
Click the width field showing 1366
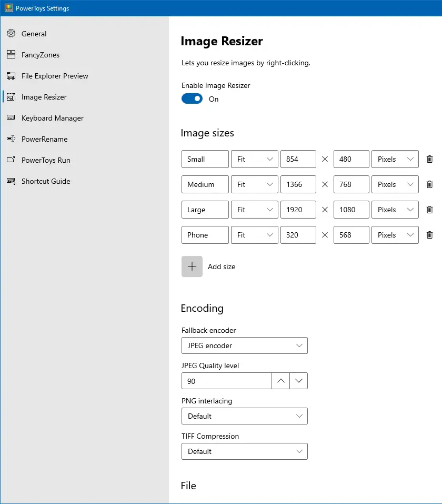point(298,184)
